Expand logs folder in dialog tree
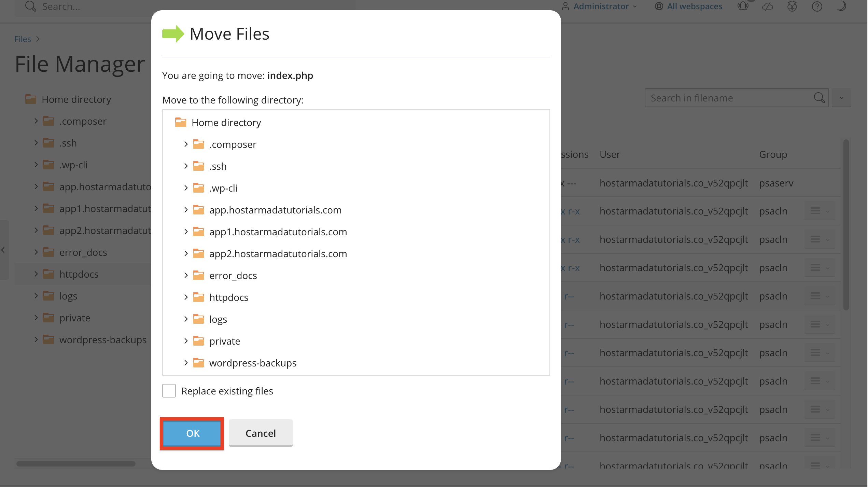The image size is (868, 487). pos(186,319)
